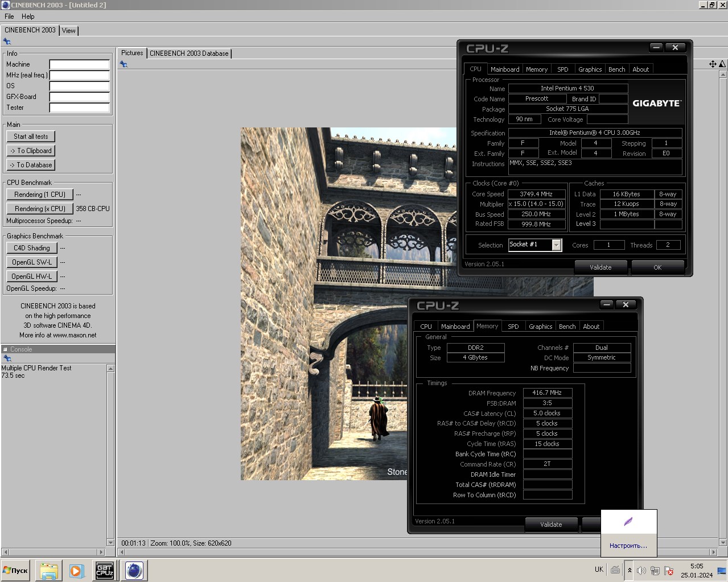Click the zoom triangle icon in picture view
Viewport: 728px width, 582px height.
coord(722,64)
